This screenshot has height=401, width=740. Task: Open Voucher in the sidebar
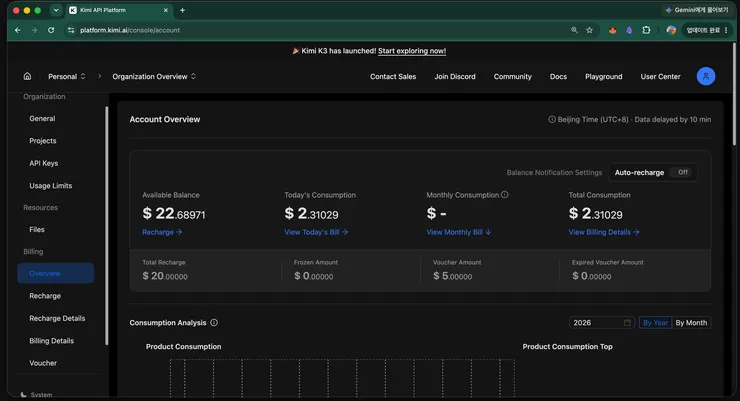click(43, 363)
